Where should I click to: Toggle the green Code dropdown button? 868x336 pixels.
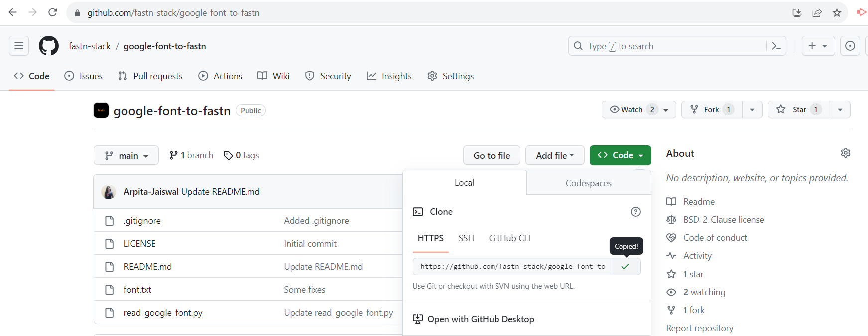click(x=620, y=155)
